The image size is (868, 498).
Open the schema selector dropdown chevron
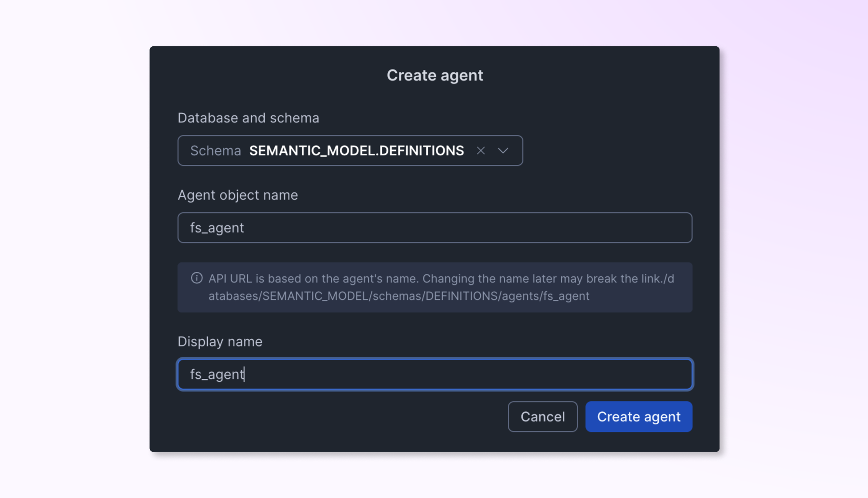tap(503, 150)
